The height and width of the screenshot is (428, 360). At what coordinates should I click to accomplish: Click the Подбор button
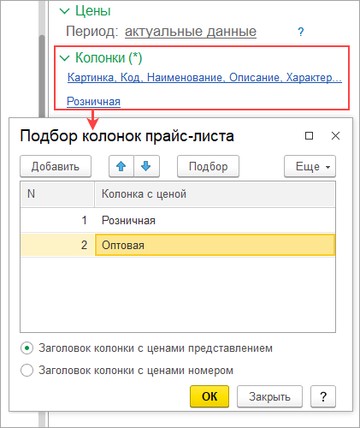click(x=208, y=166)
